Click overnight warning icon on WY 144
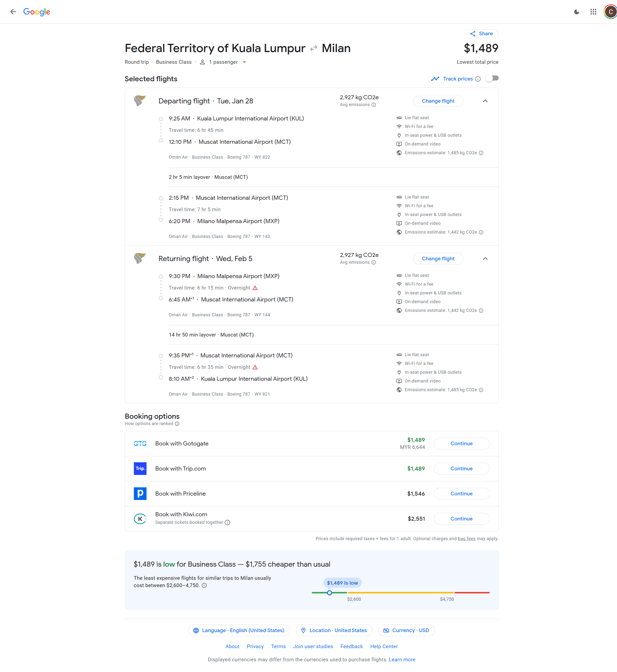This screenshot has height=672, width=617. point(255,288)
